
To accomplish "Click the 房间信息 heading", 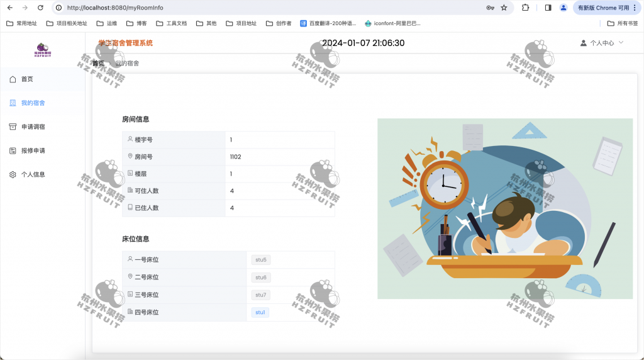I will pyautogui.click(x=136, y=119).
